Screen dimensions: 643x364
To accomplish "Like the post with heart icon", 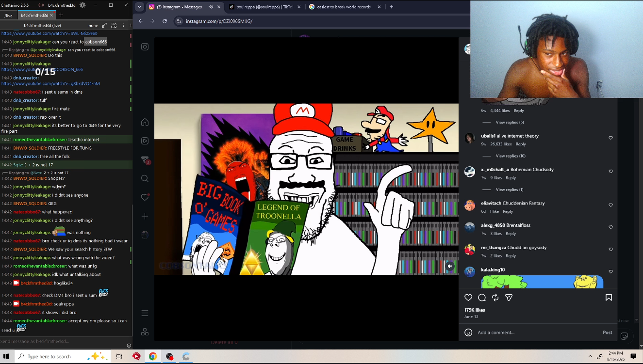I will coord(468,298).
